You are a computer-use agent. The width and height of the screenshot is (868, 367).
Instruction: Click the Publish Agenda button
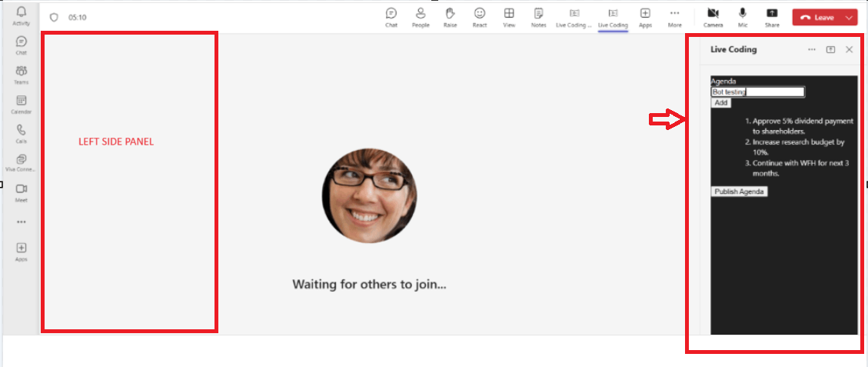pyautogui.click(x=739, y=192)
